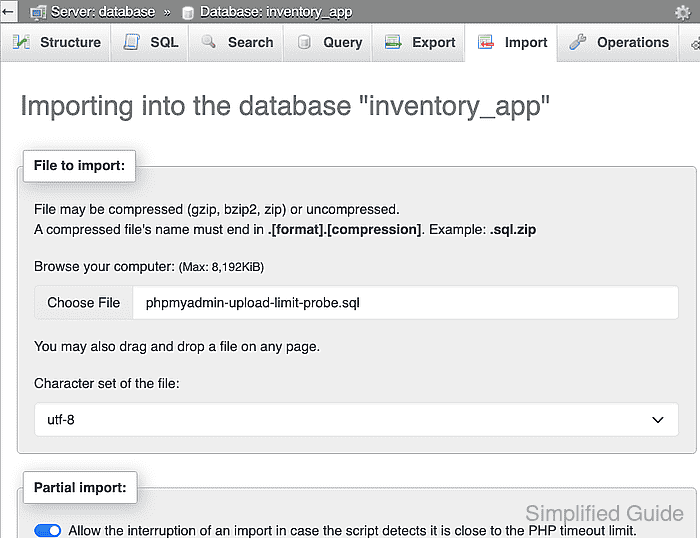Switch to the SQL tab

150,42
